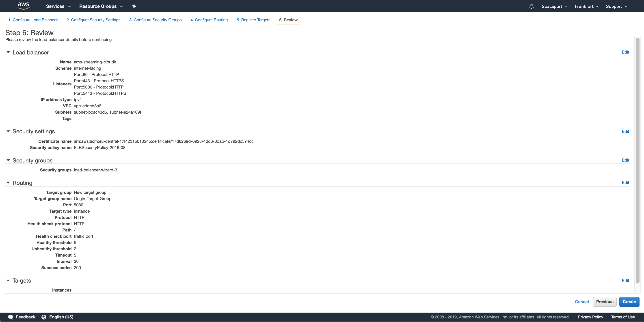Click Edit link for Routing section
The width and height of the screenshot is (644, 322).
625,182
